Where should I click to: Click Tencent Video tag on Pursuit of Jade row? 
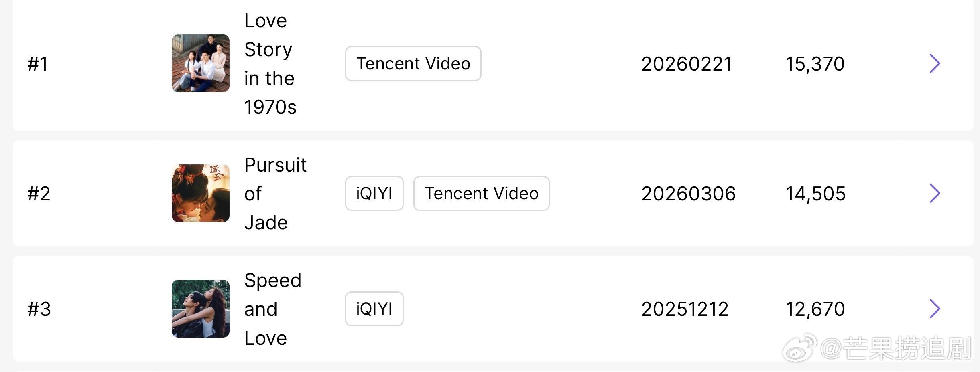(x=482, y=193)
